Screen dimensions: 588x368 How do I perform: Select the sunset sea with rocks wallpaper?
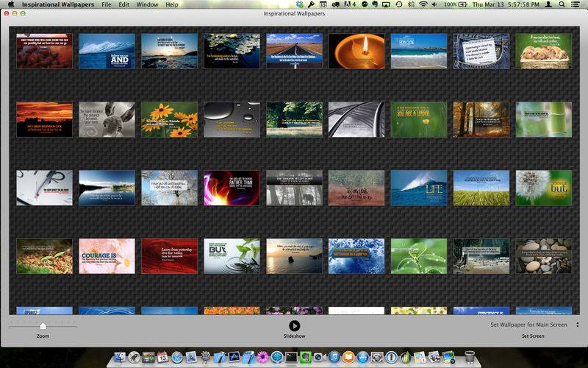coord(294,256)
